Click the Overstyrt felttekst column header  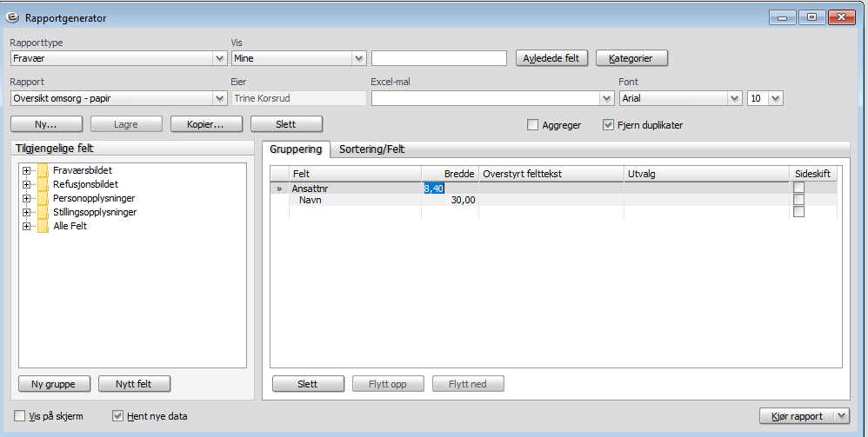(x=551, y=174)
